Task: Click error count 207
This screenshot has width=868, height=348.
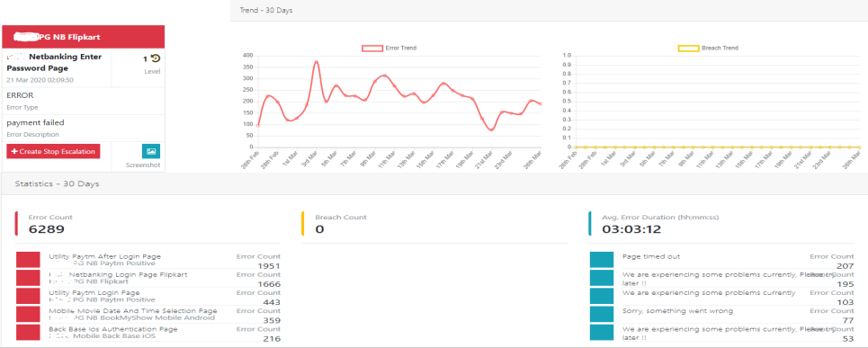Action: [845, 266]
